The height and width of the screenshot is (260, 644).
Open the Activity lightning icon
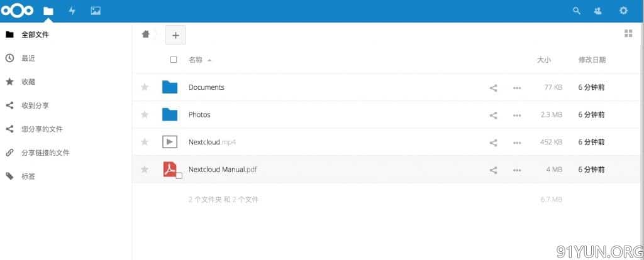click(72, 11)
